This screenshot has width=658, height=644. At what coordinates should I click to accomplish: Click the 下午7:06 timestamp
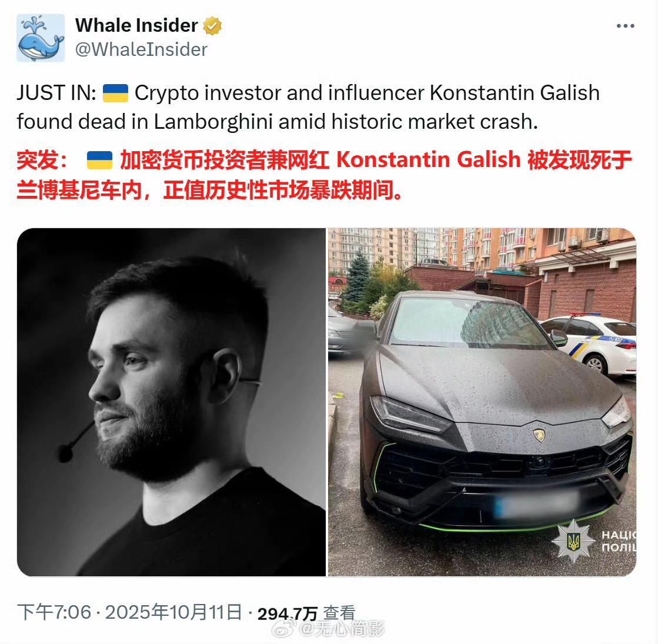point(54,612)
